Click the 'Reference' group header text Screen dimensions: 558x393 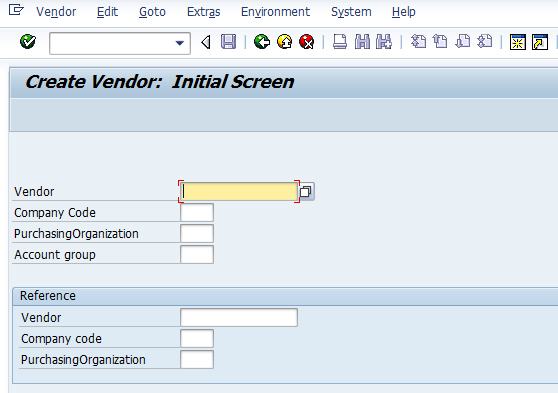(x=48, y=296)
